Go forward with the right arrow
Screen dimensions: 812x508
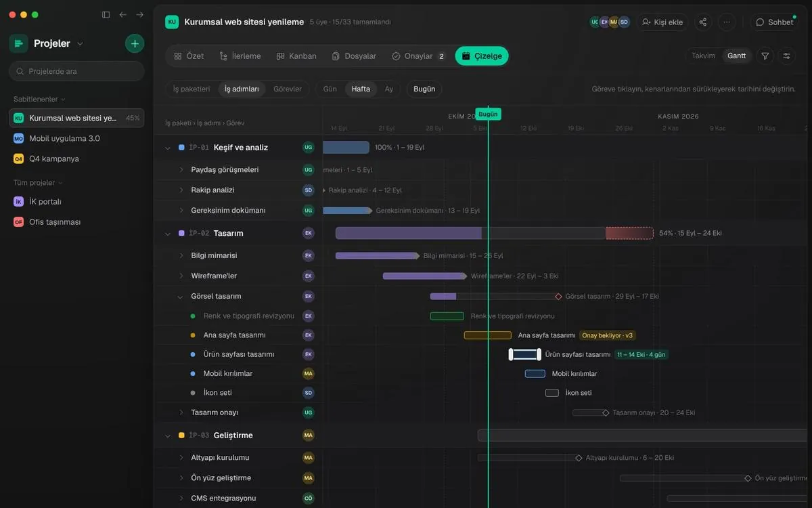(140, 14)
